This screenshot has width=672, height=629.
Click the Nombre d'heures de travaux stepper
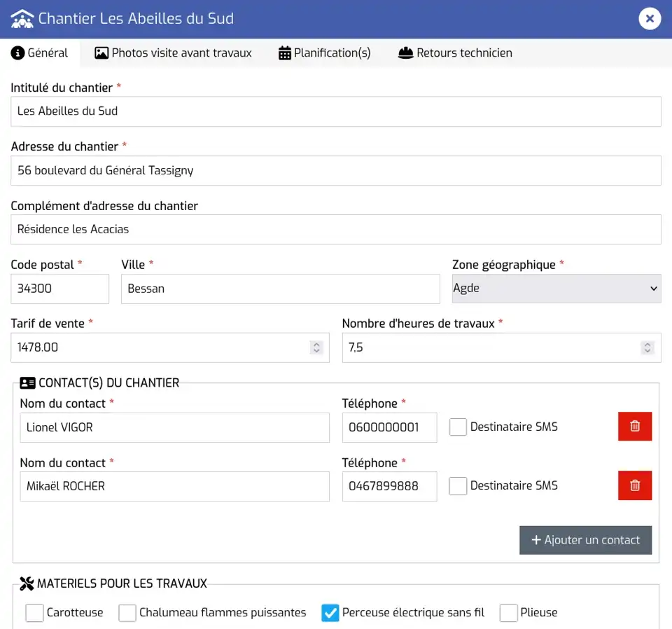[x=647, y=347]
